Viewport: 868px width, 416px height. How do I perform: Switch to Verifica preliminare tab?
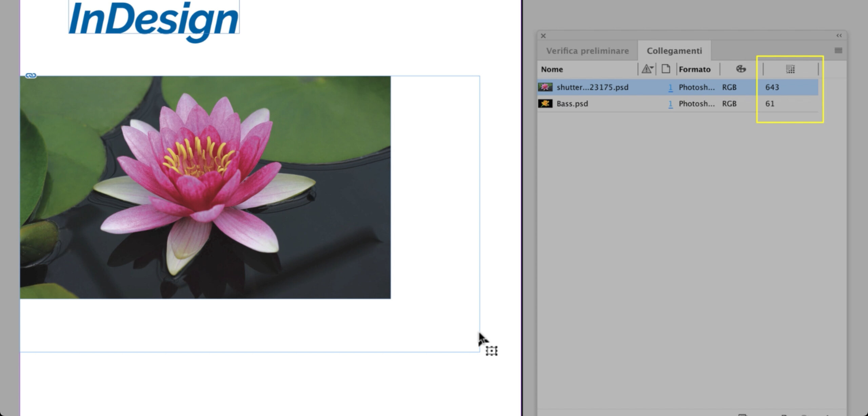(587, 51)
